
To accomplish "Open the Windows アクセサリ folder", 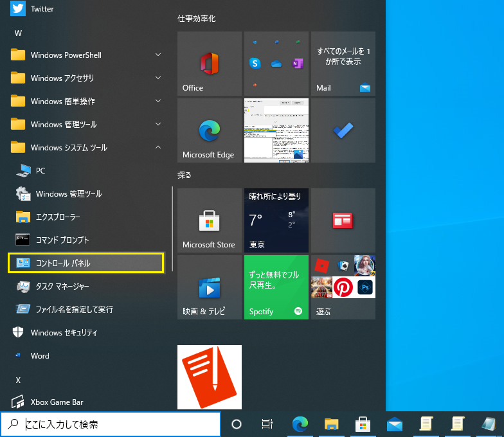I will click(86, 78).
